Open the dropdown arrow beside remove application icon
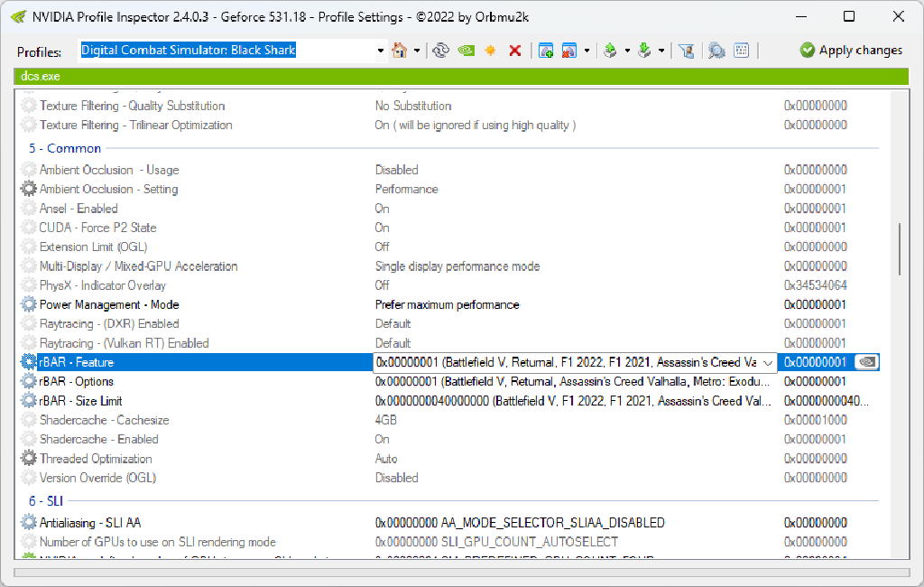924x587 pixels. coord(587,51)
